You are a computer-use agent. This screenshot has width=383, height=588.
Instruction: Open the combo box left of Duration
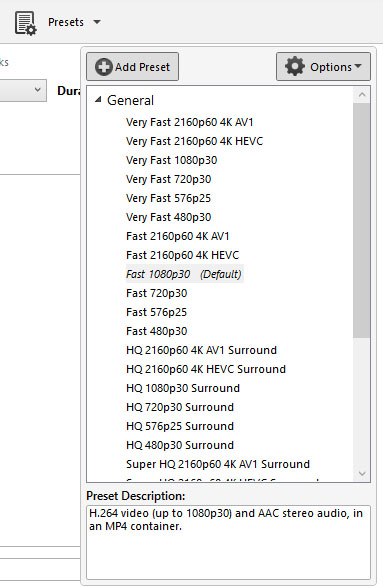pyautogui.click(x=23, y=90)
